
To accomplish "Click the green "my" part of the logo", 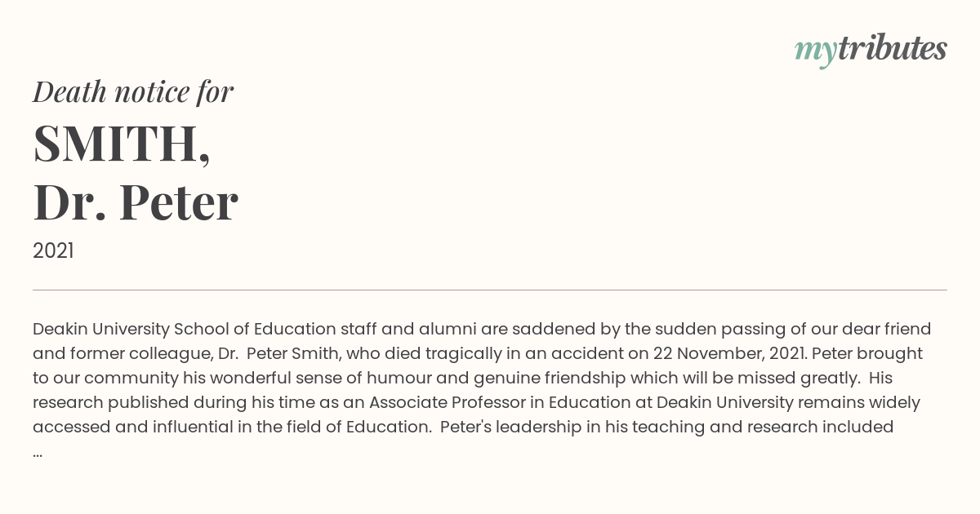I will click(815, 51).
